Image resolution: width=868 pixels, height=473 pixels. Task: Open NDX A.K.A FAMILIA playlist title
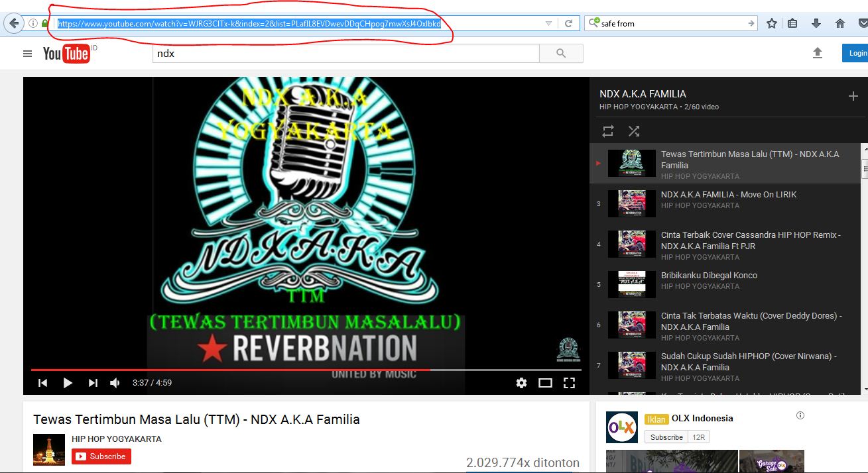tap(643, 94)
